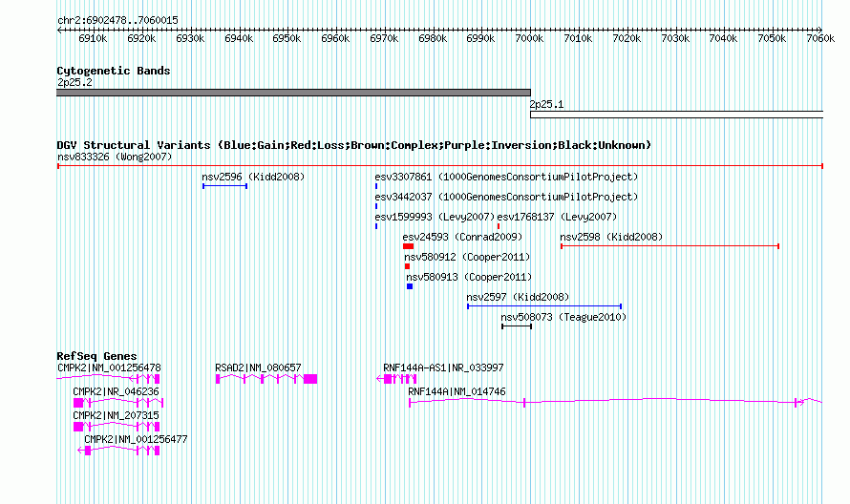Click the Cytogenetic Bands track title
The image size is (850, 504).
point(114,71)
